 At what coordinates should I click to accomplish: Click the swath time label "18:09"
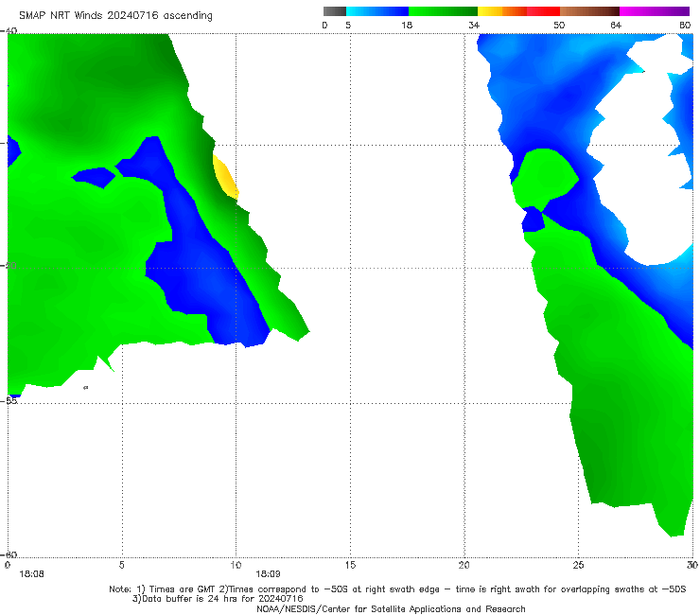click(268, 574)
